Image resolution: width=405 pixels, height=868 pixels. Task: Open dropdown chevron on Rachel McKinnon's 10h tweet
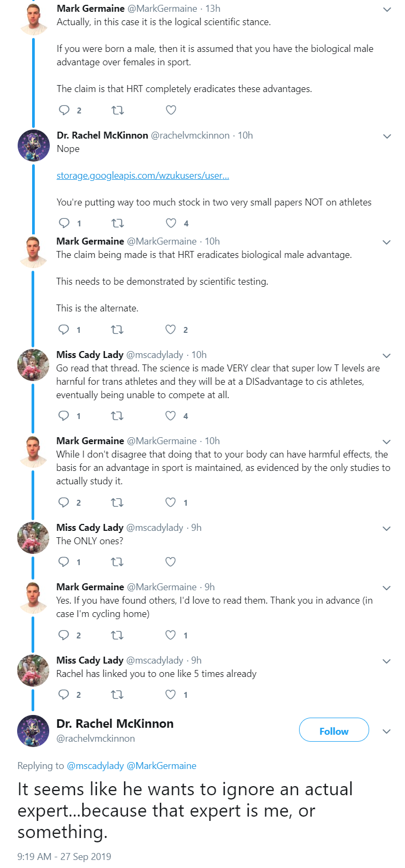tap(387, 136)
